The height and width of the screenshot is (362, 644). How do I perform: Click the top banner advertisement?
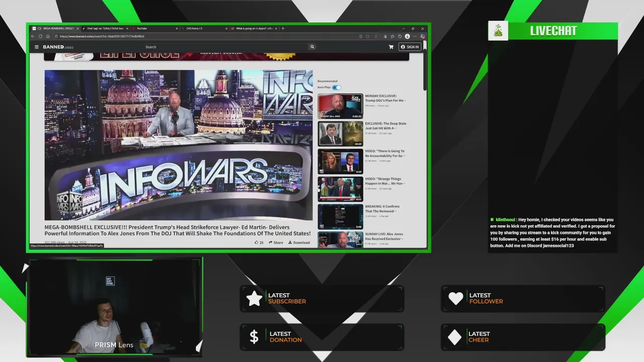point(226,56)
